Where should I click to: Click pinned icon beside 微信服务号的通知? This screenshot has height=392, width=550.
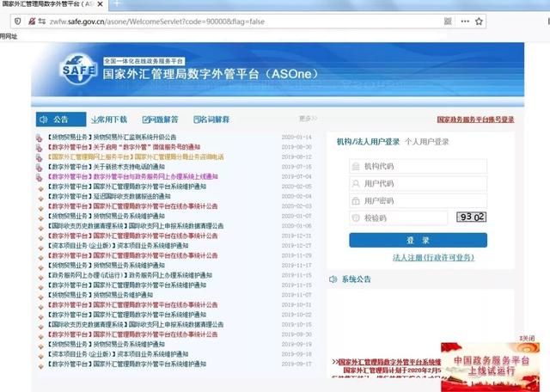39,147
